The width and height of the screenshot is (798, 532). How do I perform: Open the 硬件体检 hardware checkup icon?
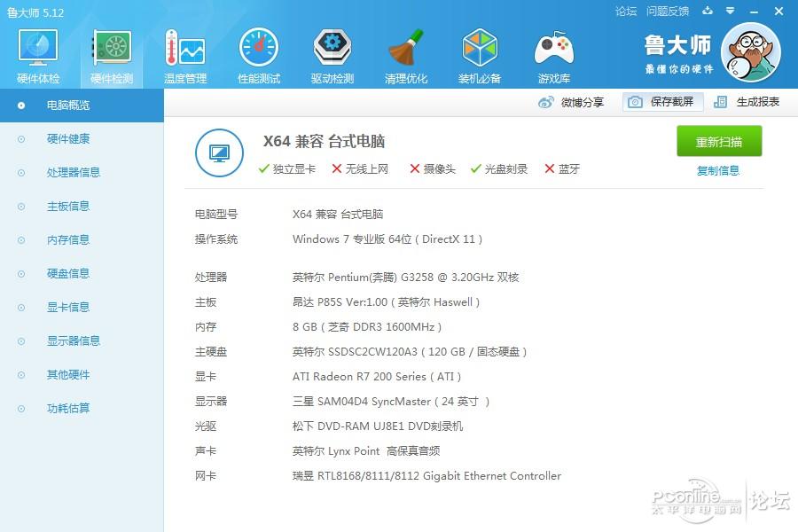point(38,47)
